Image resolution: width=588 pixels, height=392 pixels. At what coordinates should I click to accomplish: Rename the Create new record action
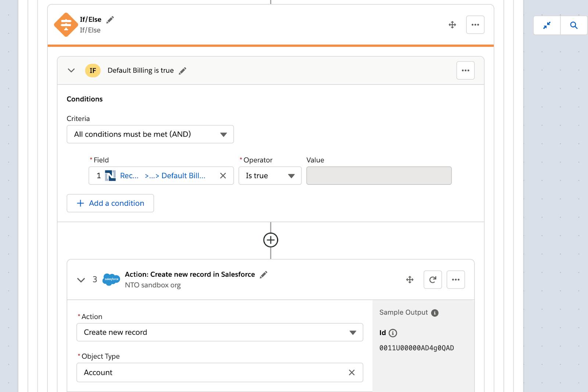(263, 274)
